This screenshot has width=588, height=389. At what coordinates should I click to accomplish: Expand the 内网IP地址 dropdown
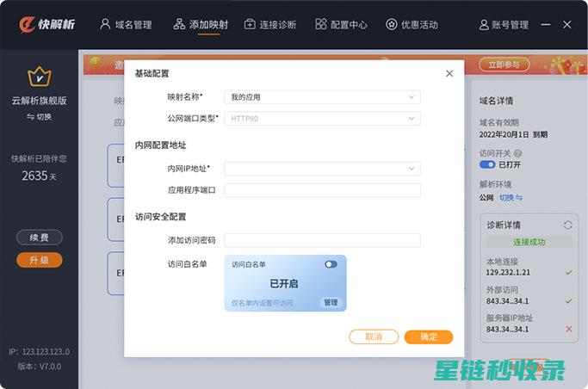click(322, 169)
